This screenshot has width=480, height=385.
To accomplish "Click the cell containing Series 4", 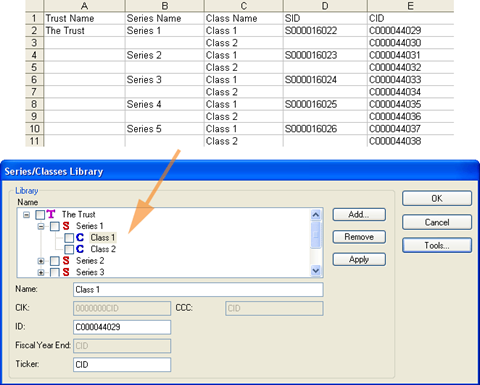I will tap(165, 104).
